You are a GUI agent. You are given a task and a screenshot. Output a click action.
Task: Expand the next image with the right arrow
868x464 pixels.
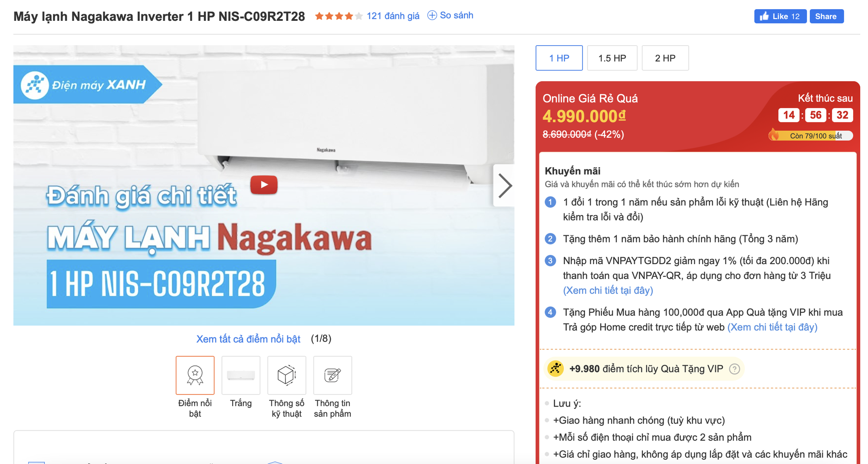[505, 186]
